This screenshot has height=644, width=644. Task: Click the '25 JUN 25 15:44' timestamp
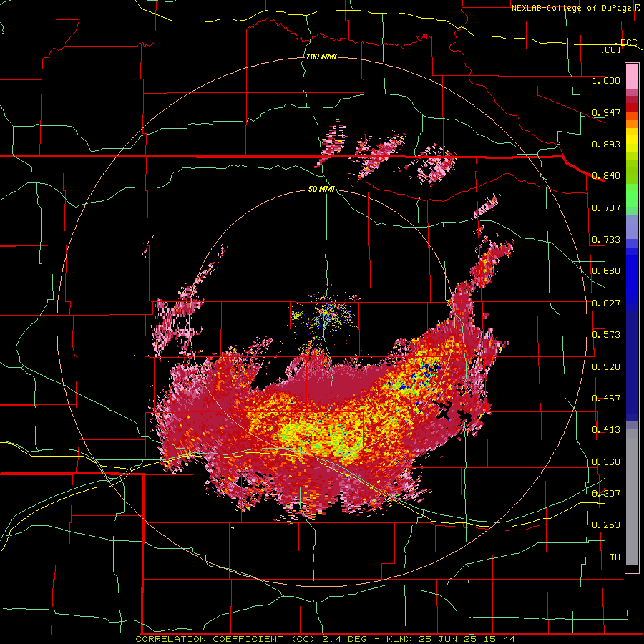pyautogui.click(x=467, y=639)
